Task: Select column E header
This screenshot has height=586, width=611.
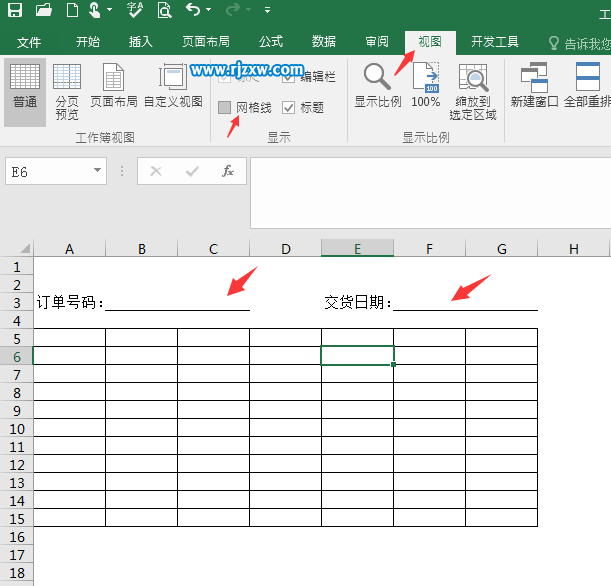Action: pos(357,248)
